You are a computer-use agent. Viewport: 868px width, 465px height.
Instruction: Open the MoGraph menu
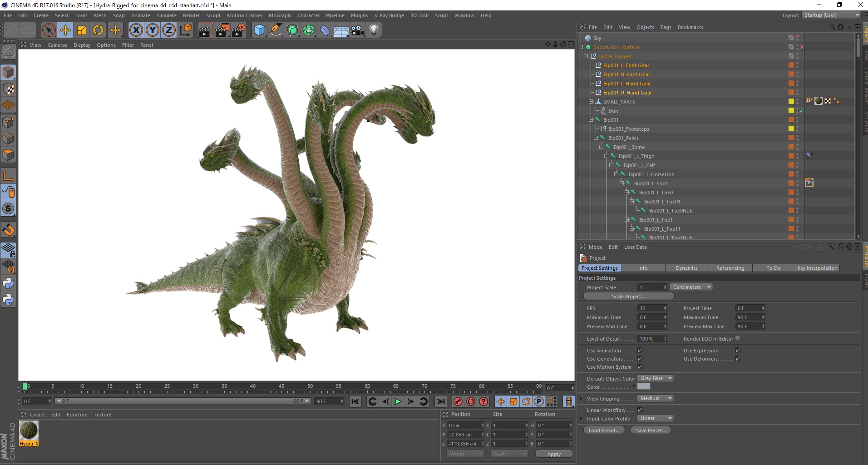click(280, 15)
